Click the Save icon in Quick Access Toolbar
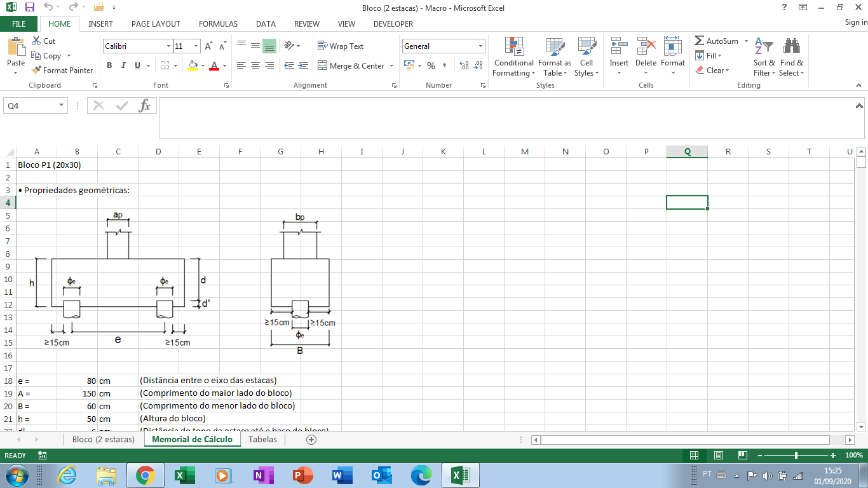The image size is (868, 488). [x=29, y=7]
